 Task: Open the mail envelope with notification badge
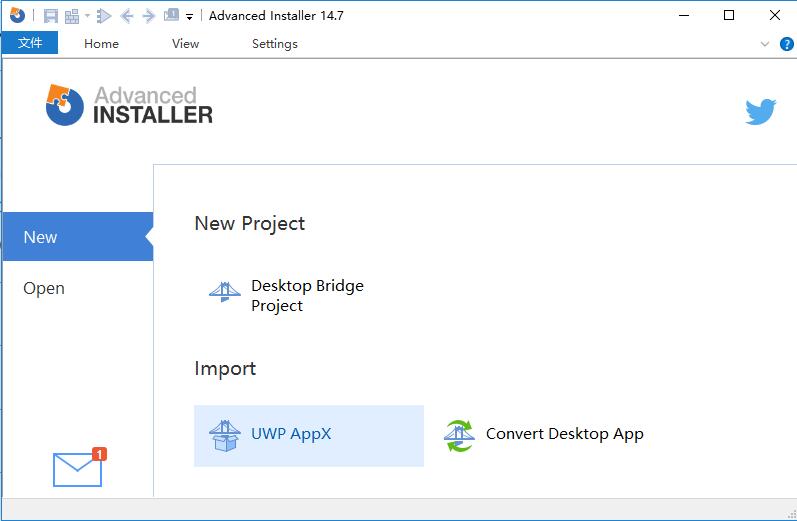click(x=79, y=467)
